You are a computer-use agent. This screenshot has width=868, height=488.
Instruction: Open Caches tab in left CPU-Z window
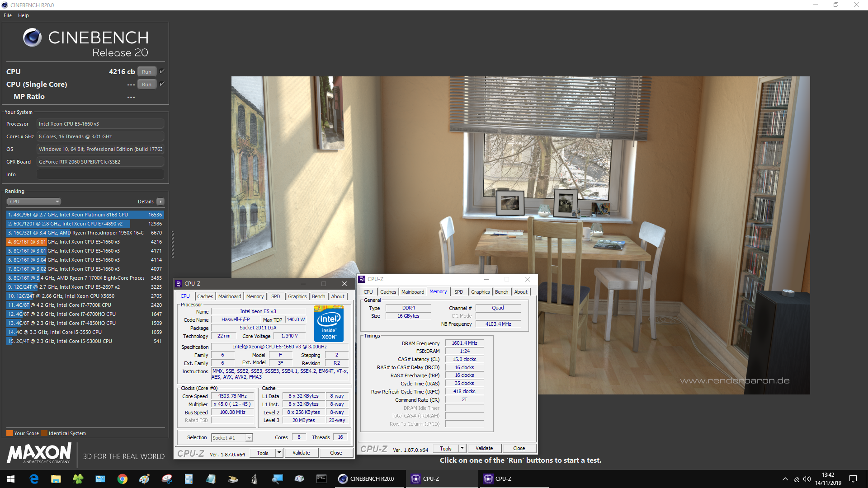tap(205, 296)
